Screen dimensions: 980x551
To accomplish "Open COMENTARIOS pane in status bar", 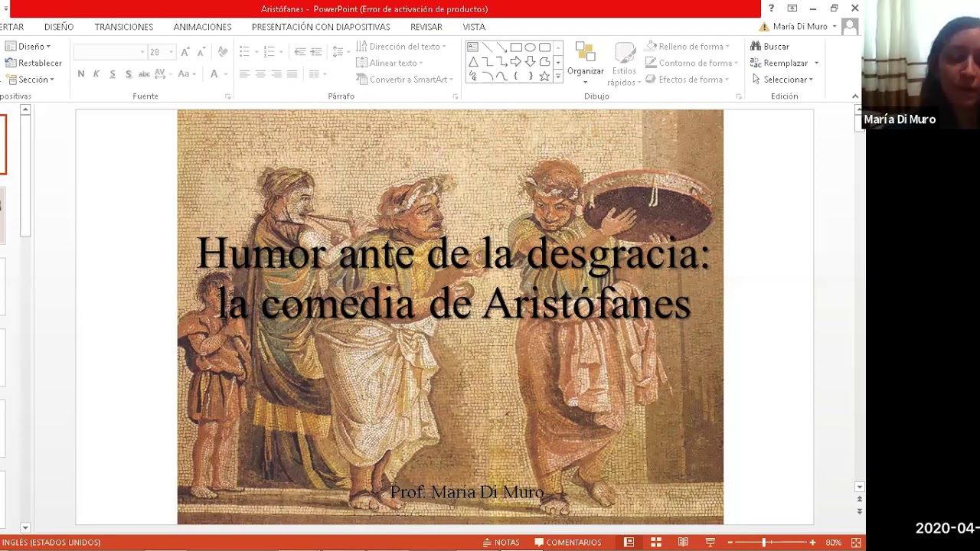I will click(x=567, y=543).
